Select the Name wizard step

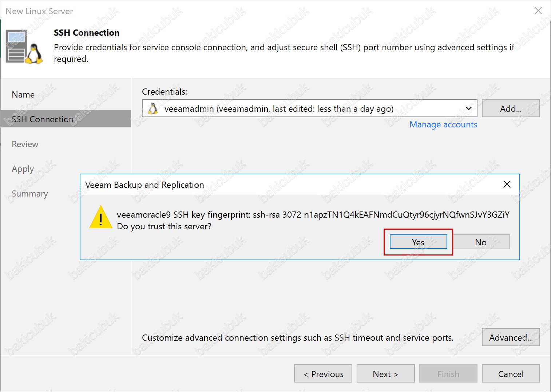[x=23, y=95]
